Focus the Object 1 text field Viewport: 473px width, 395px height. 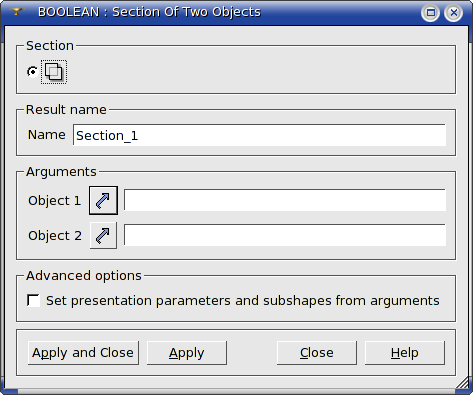pyautogui.click(x=285, y=200)
